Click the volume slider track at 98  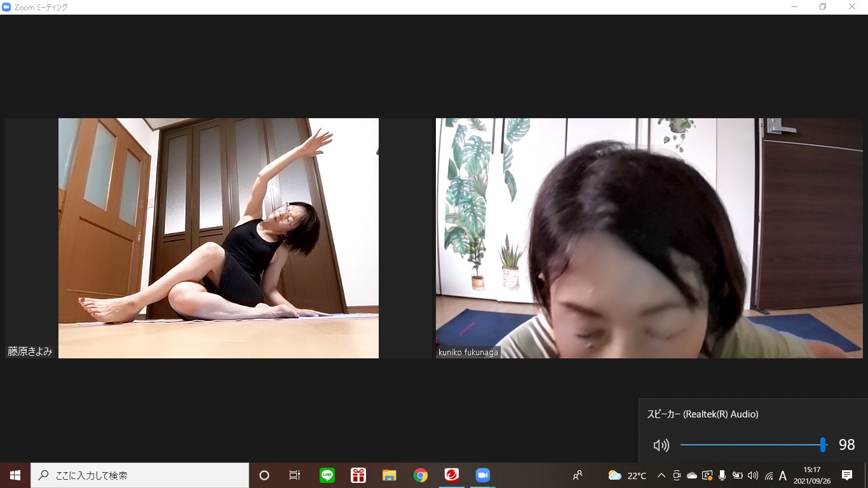[753, 445]
